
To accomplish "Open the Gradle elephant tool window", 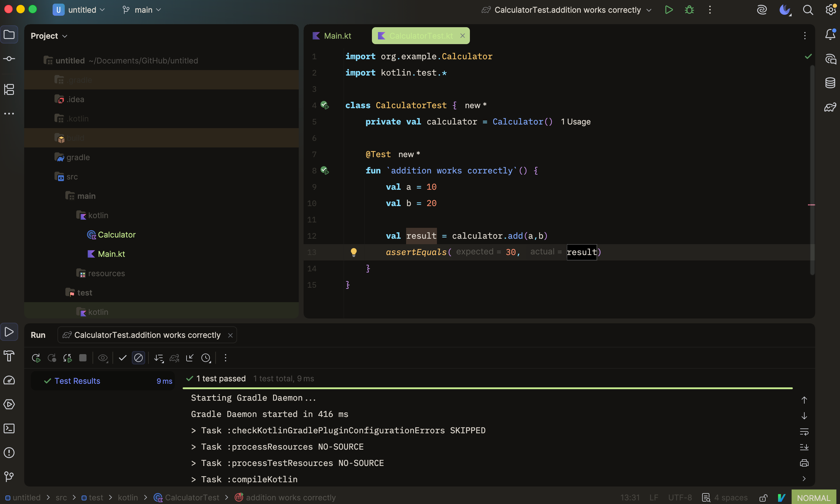I will click(830, 107).
